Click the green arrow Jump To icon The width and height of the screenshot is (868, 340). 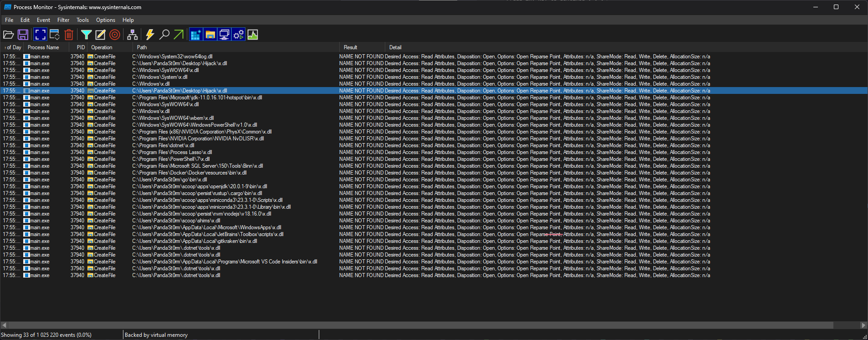click(179, 35)
